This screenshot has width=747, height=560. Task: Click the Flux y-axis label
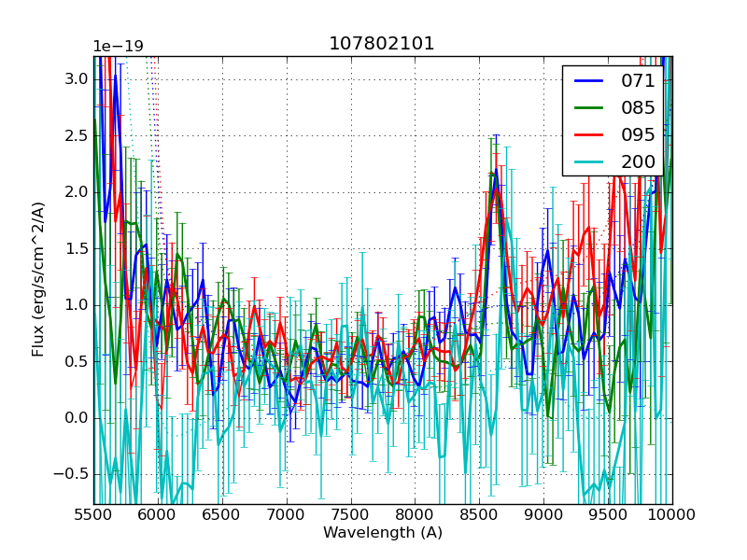(x=38, y=279)
